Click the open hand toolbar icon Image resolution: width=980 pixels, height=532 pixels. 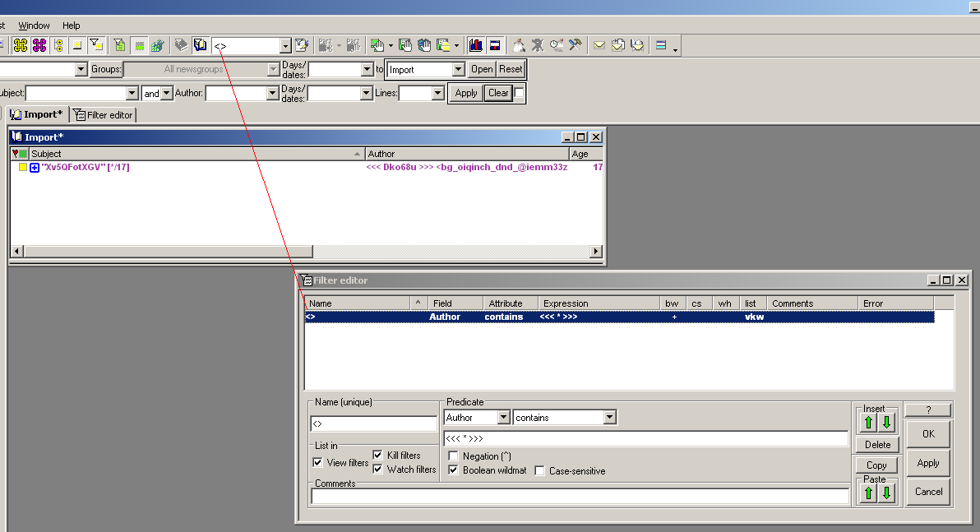tap(424, 45)
